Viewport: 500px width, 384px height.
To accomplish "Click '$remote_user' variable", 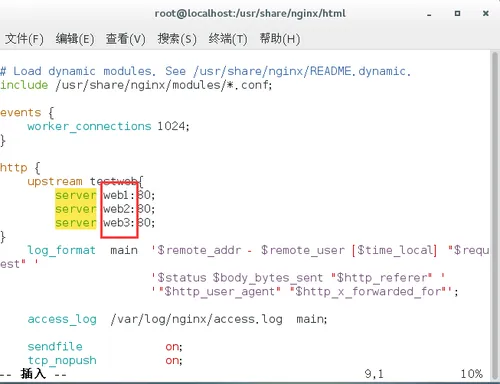I will point(303,250).
